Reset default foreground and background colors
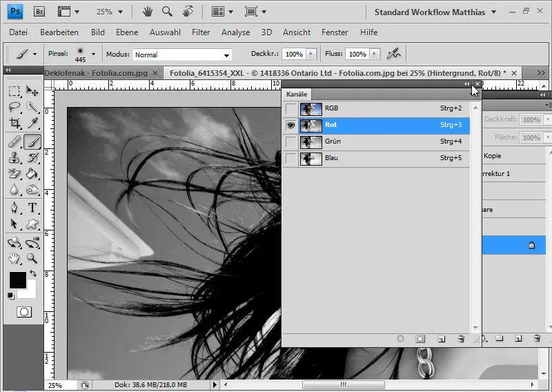Viewport: 552px width, 392px height. (x=11, y=296)
